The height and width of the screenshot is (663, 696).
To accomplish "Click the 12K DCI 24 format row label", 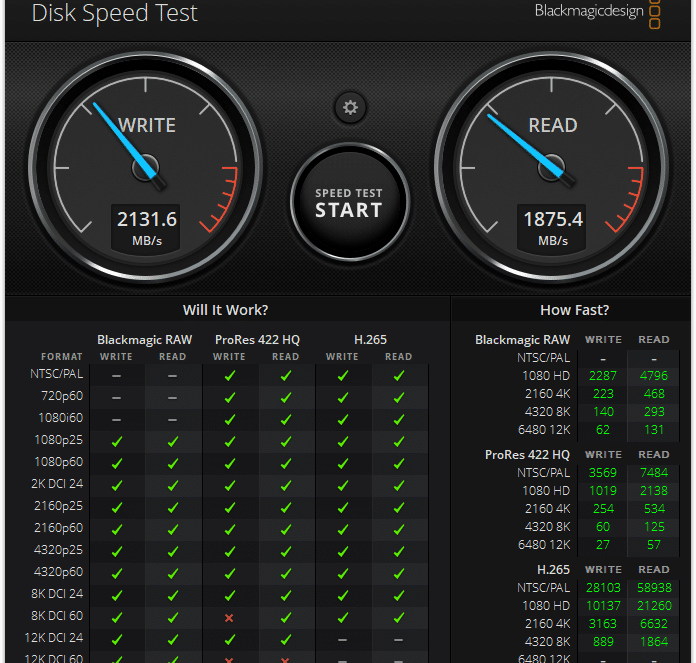I will (x=54, y=637).
